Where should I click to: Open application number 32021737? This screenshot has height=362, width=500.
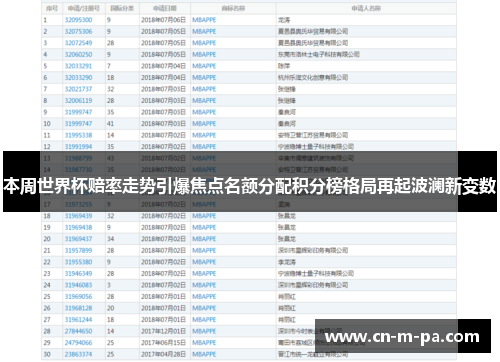coord(78,89)
